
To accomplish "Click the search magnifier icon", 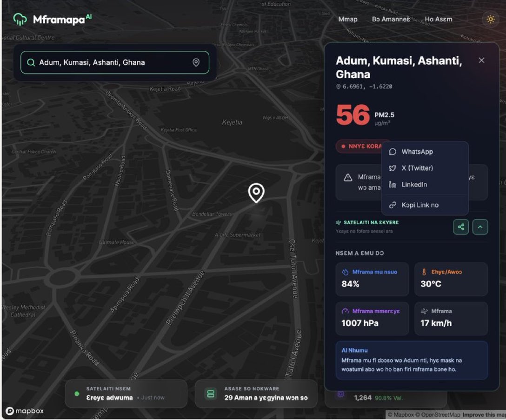I will coord(31,62).
